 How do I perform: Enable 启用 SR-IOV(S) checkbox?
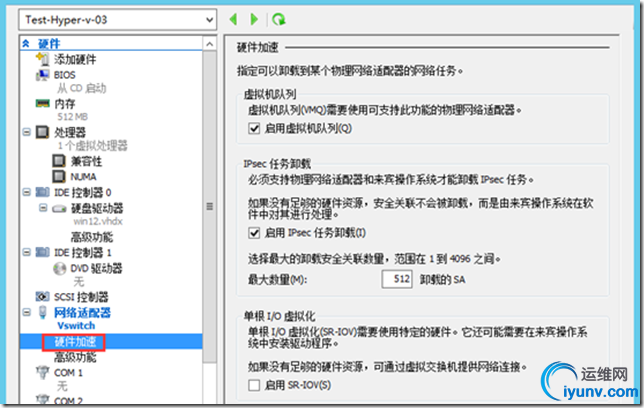[x=254, y=385]
